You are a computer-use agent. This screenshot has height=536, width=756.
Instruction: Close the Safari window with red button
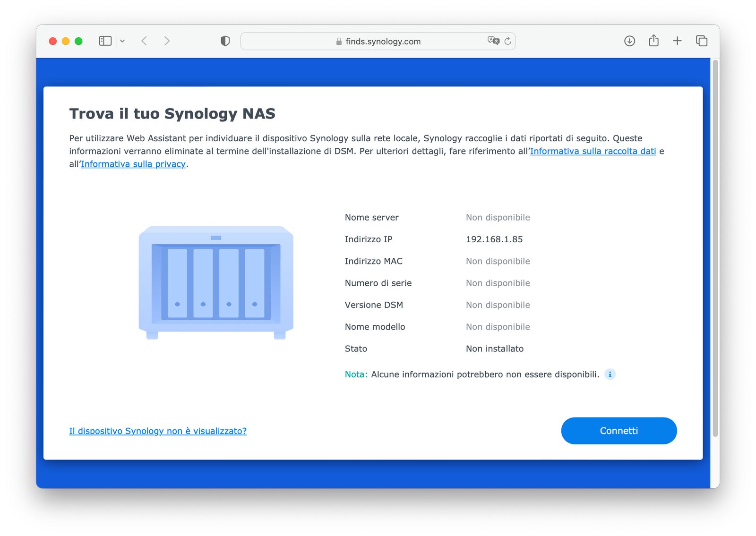click(x=53, y=41)
